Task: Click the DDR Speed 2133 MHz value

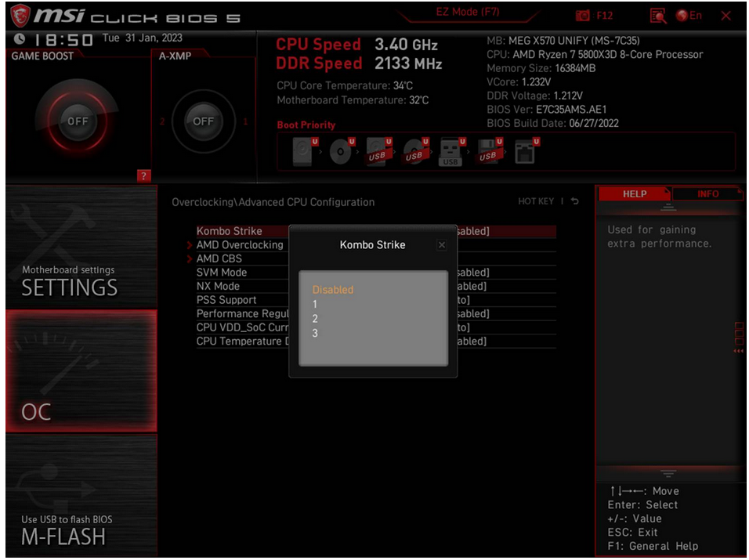Action: (408, 63)
